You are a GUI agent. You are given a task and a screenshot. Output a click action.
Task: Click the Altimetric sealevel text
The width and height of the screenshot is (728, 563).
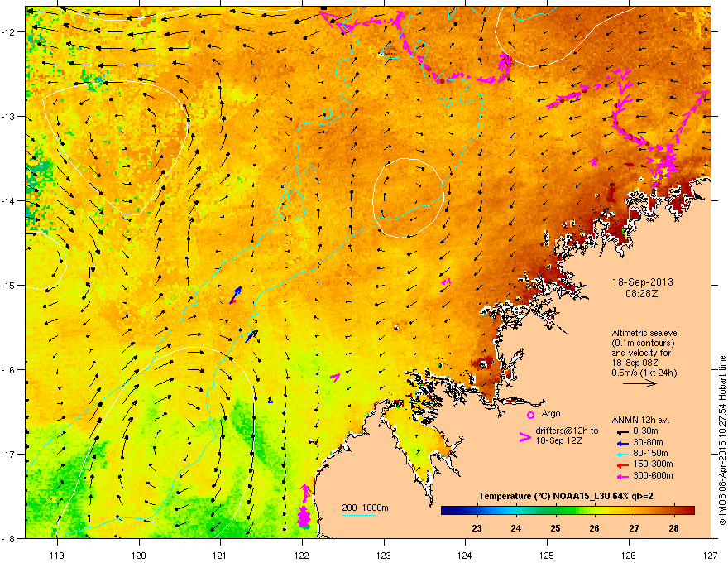point(645,333)
